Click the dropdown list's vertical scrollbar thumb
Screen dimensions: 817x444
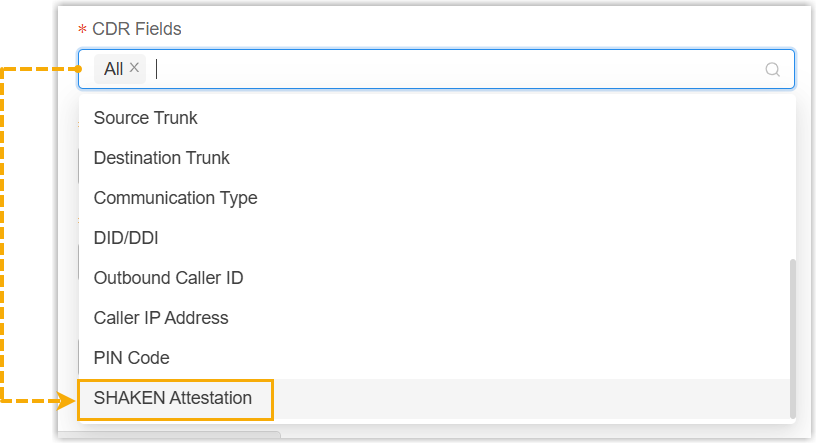tap(793, 337)
